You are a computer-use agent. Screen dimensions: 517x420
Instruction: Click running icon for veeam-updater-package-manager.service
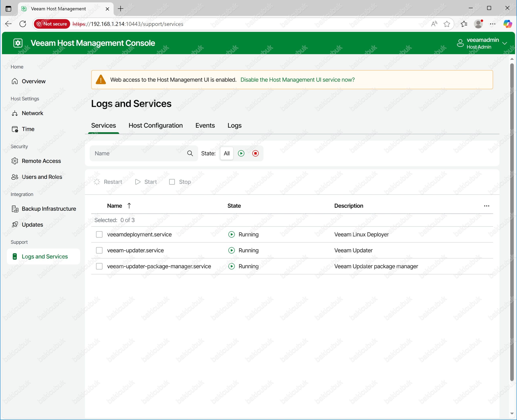point(231,266)
